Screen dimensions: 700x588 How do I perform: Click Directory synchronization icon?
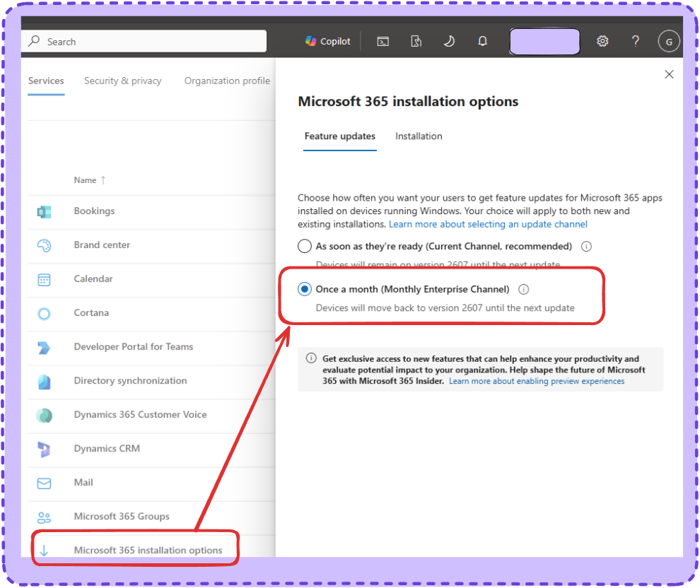click(45, 382)
